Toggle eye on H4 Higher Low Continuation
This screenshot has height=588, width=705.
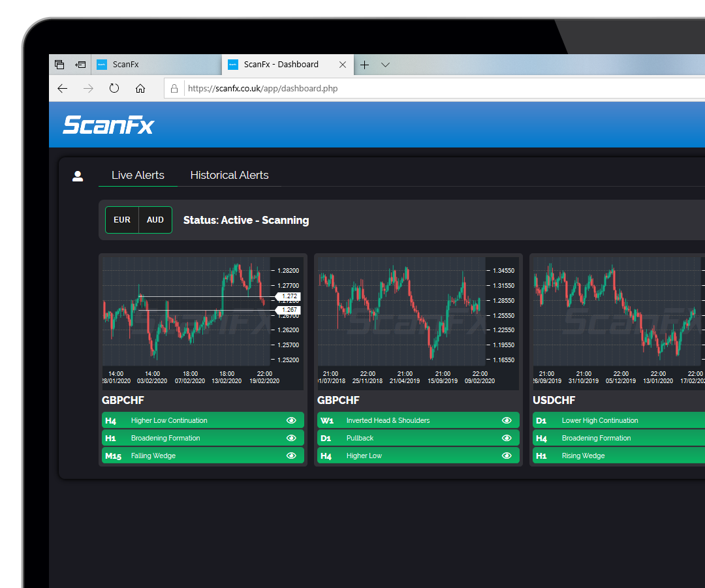pos(291,420)
